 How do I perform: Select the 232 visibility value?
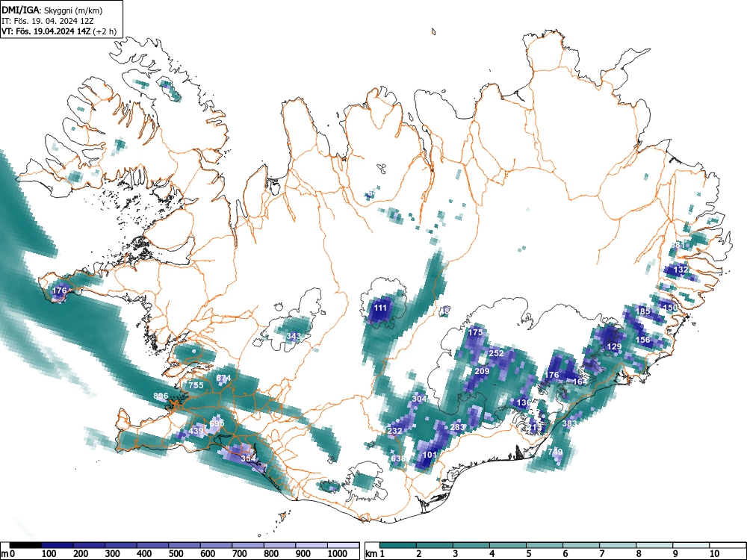tap(394, 431)
